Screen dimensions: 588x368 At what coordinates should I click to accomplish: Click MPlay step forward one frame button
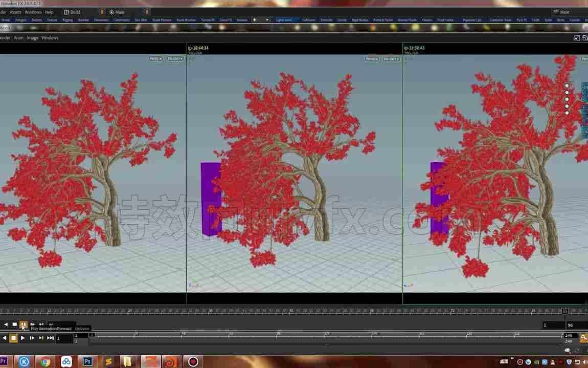(x=33, y=324)
